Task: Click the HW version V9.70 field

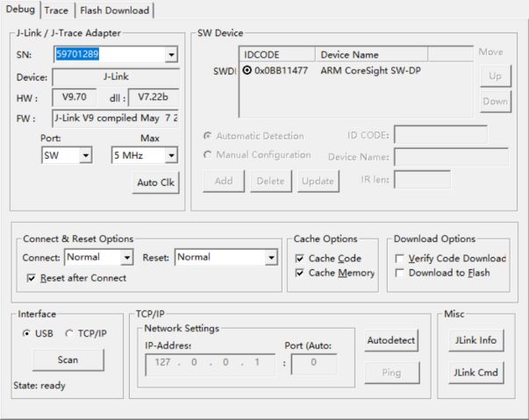Action: pyautogui.click(x=75, y=97)
